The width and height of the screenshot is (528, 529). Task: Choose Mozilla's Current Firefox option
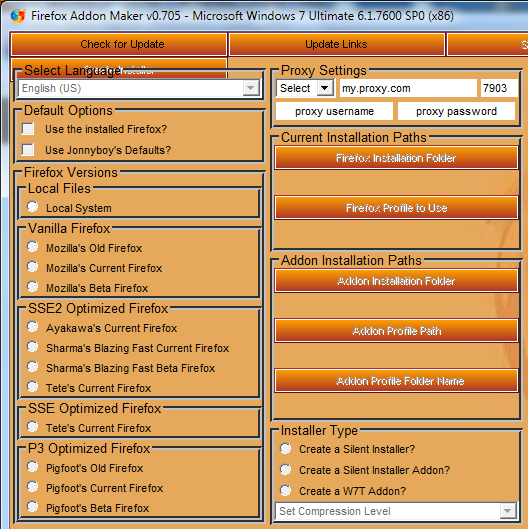point(32,267)
